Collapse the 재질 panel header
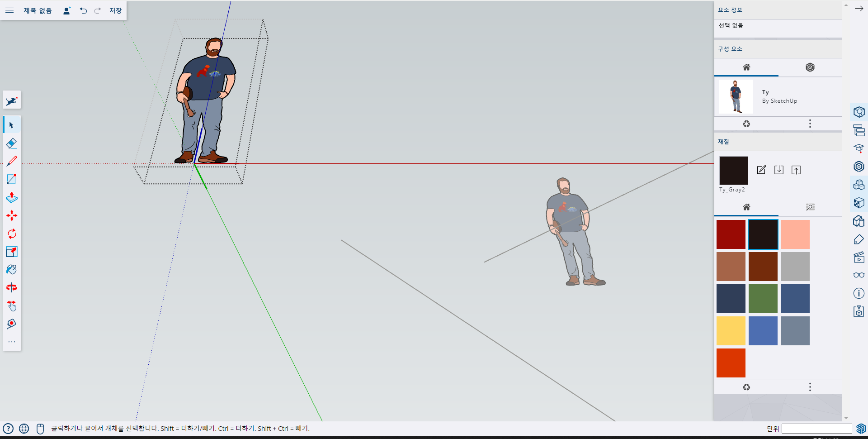This screenshot has height=439, width=868. (x=778, y=142)
